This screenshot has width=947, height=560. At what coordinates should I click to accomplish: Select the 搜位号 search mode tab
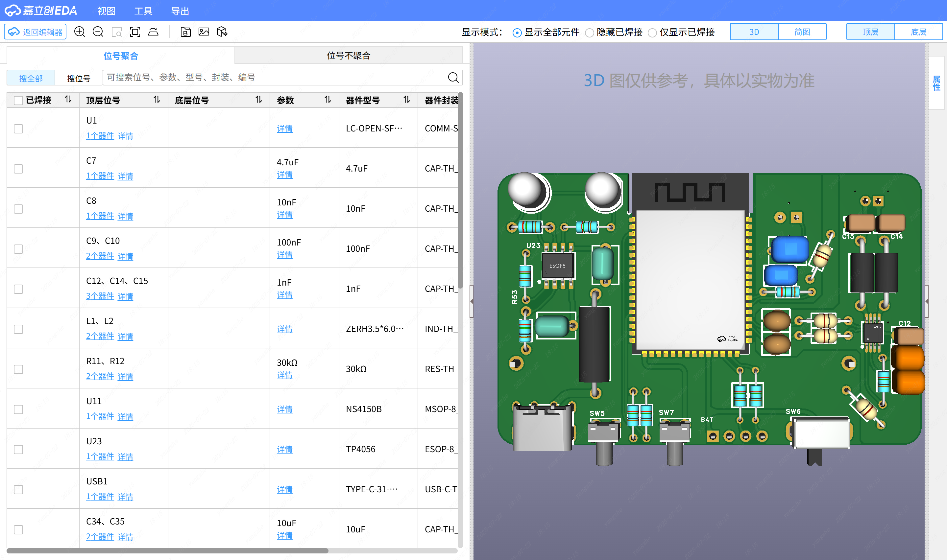tap(79, 78)
